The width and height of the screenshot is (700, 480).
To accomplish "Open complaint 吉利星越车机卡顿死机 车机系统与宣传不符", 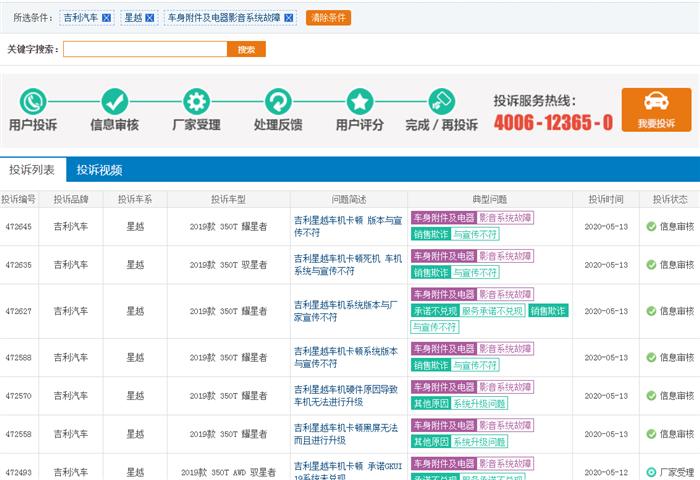I will pyautogui.click(x=348, y=265).
